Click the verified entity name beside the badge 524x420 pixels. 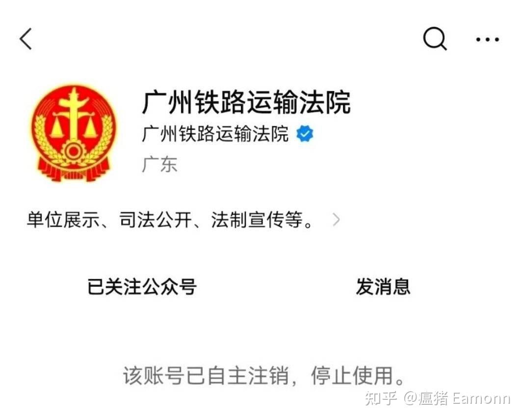[x=215, y=133]
